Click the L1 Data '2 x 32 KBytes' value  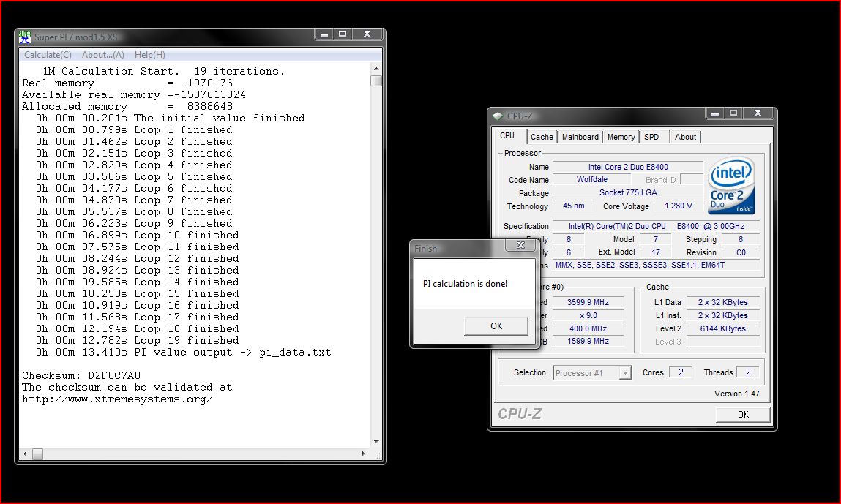[x=723, y=302]
